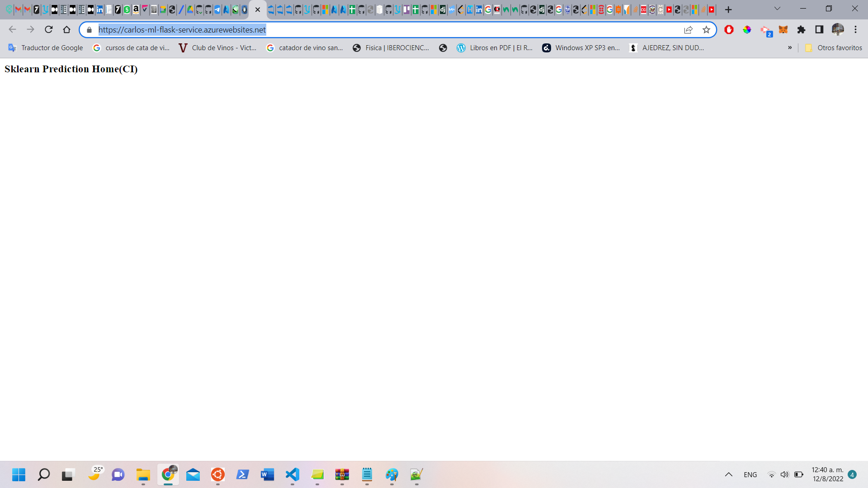Click the Home button in toolbar
Viewport: 868px width, 488px height.
pyautogui.click(x=66, y=30)
